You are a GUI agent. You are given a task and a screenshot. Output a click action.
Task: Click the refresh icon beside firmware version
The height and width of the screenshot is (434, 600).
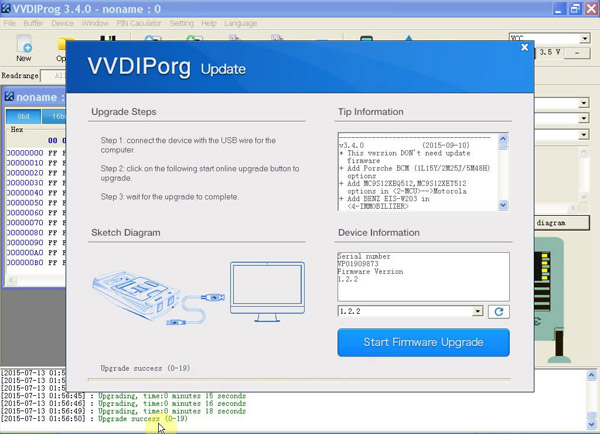499,312
